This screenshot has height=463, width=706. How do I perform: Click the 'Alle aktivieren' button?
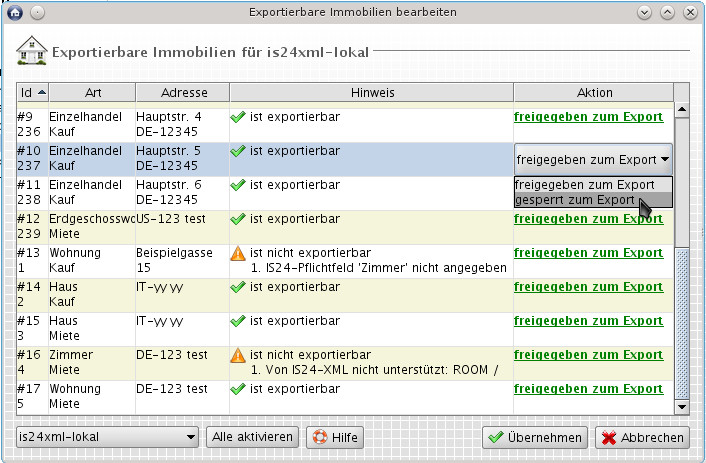[252, 437]
